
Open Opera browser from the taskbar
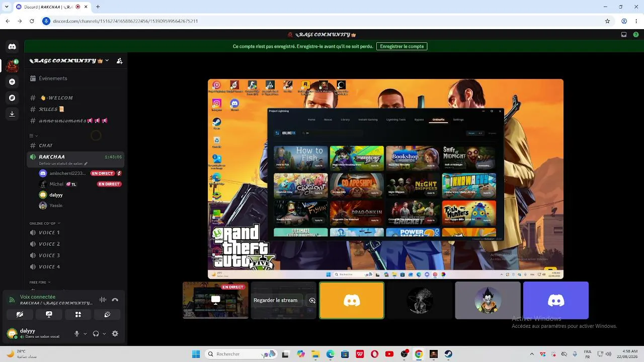click(374, 354)
